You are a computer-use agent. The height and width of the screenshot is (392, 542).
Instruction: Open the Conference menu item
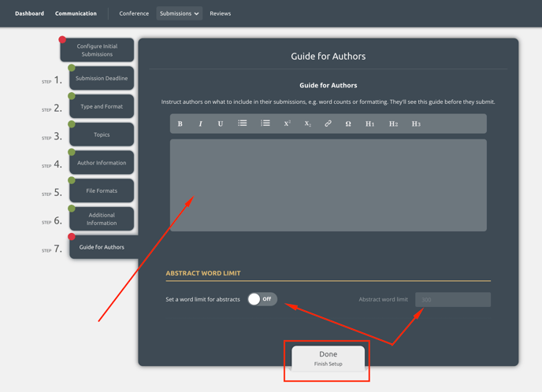click(x=134, y=13)
